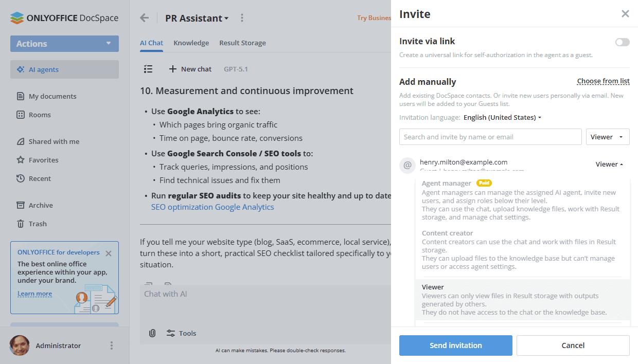The image size is (638, 364).
Task: Expand the Actions menu in the sidebar
Action: pyautogui.click(x=64, y=44)
